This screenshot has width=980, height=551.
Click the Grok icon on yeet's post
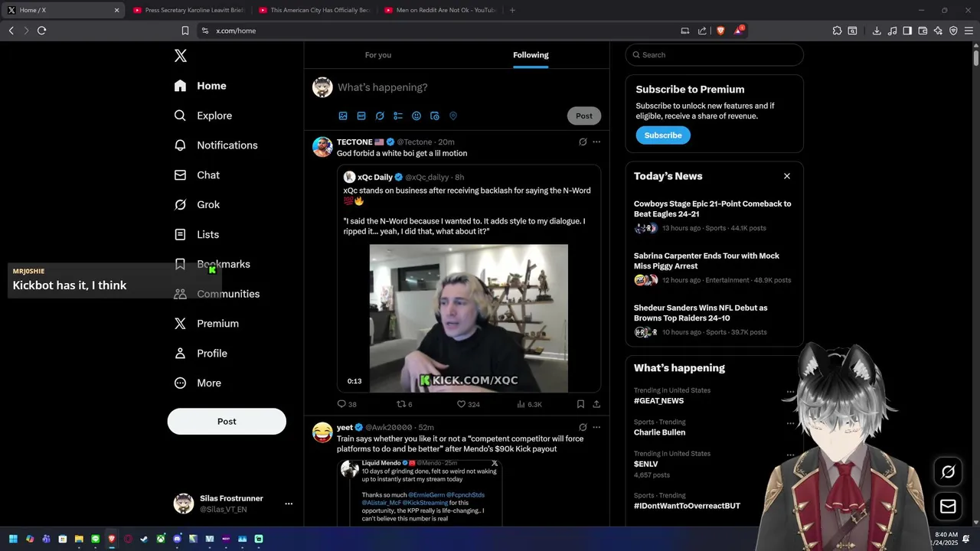click(583, 427)
